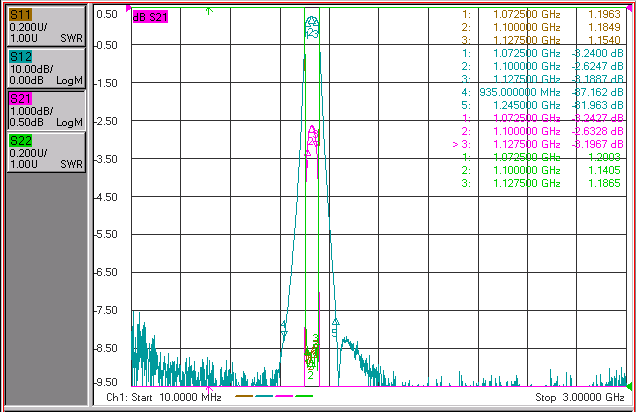Click the green S22 trace legend line
636x412 pixels.
click(304, 396)
